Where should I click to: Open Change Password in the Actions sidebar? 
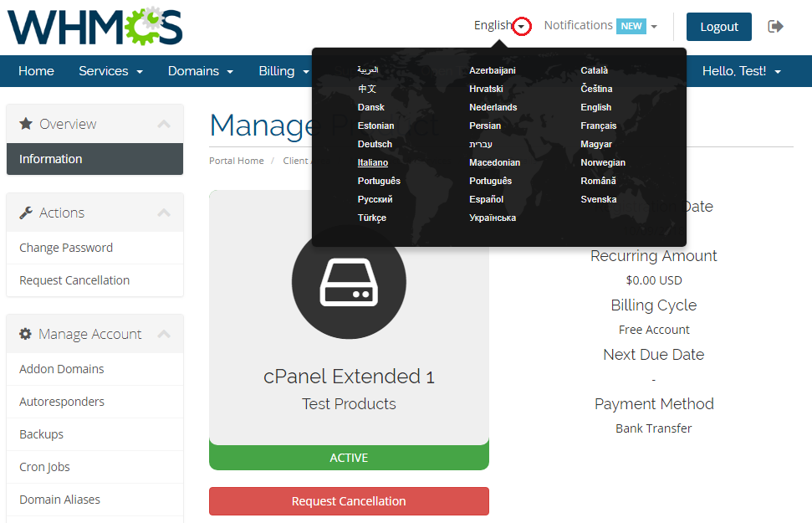point(94,248)
